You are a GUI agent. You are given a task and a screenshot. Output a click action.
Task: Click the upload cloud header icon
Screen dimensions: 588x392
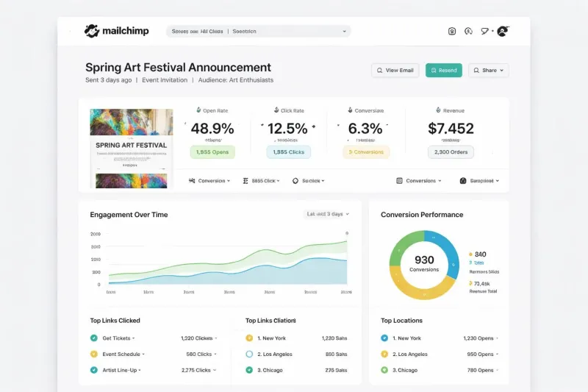(x=468, y=31)
